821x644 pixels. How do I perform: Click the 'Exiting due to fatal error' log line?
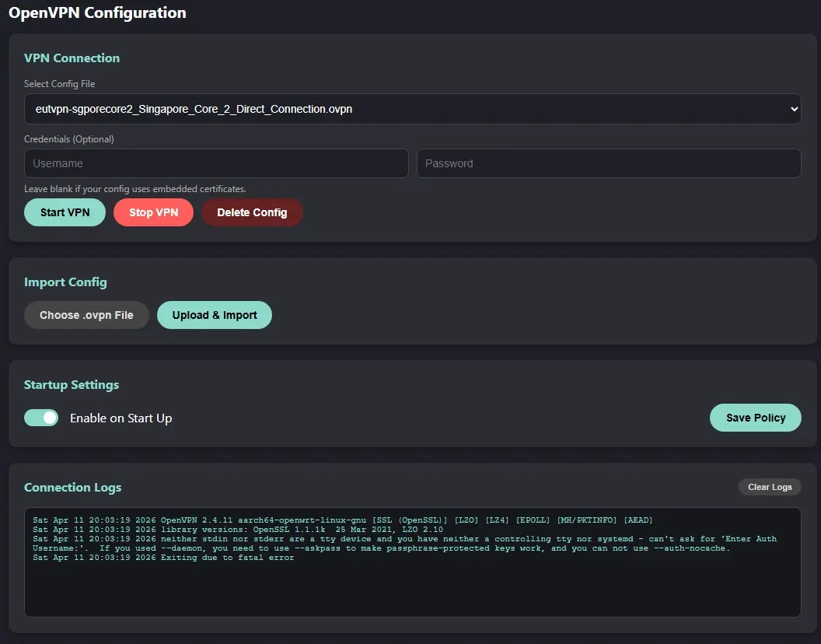(163, 558)
